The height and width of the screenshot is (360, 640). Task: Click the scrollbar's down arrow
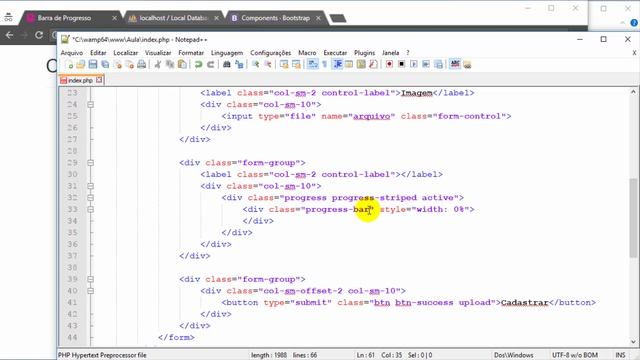pos(633,342)
